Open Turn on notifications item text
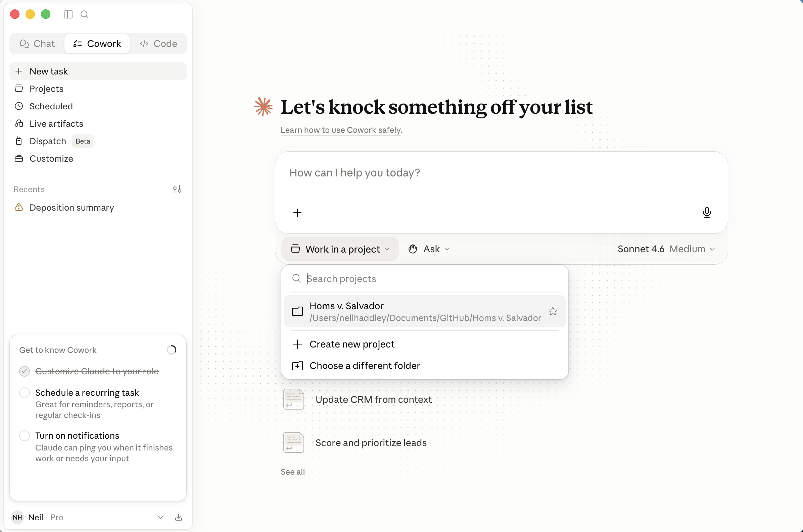The height and width of the screenshot is (532, 803). [77, 436]
